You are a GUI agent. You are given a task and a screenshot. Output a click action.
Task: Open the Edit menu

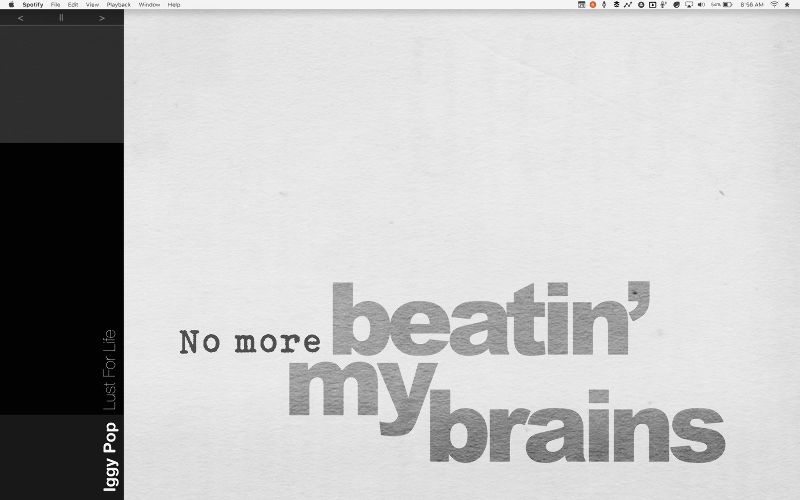pos(73,5)
